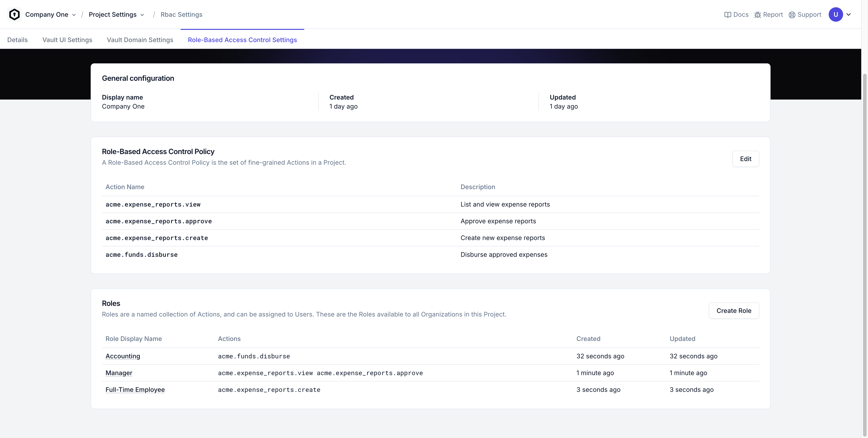Click the acme.expense_reports.view action name
This screenshot has width=868, height=438.
(x=153, y=204)
